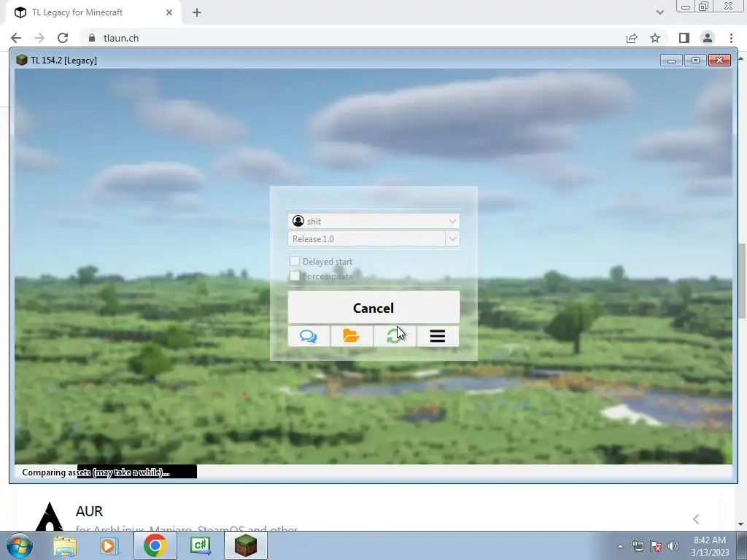This screenshot has height=560, width=747.
Task: Close the TL 154.2 Legacy window
Action: tap(720, 60)
